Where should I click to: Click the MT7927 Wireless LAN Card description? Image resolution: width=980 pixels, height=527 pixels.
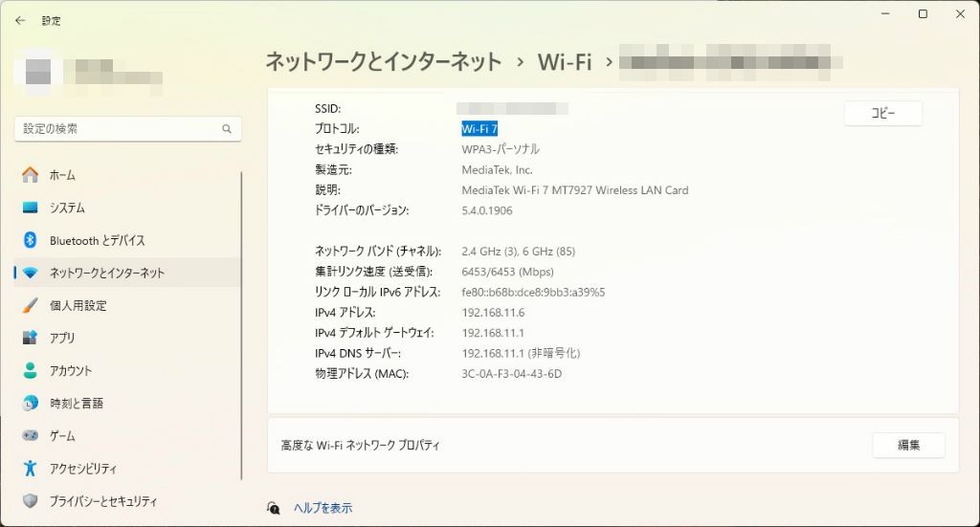[x=575, y=189]
